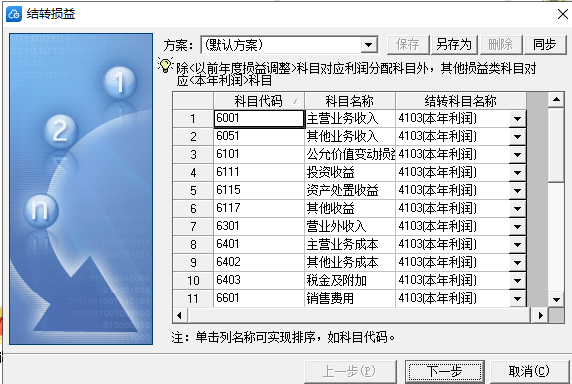Open dropdown for 投资收益 row
This screenshot has height=384, width=572.
tap(517, 172)
